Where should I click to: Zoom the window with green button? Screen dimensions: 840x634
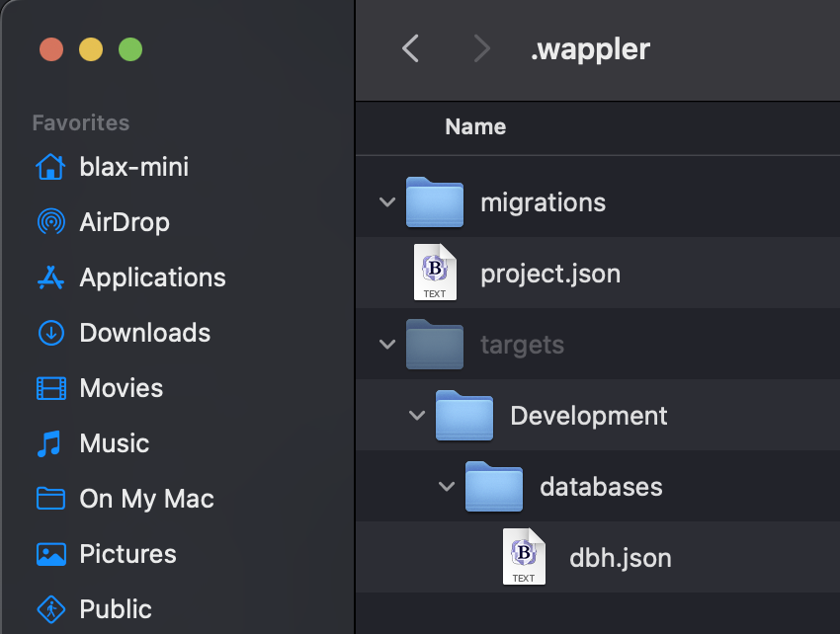point(130,49)
